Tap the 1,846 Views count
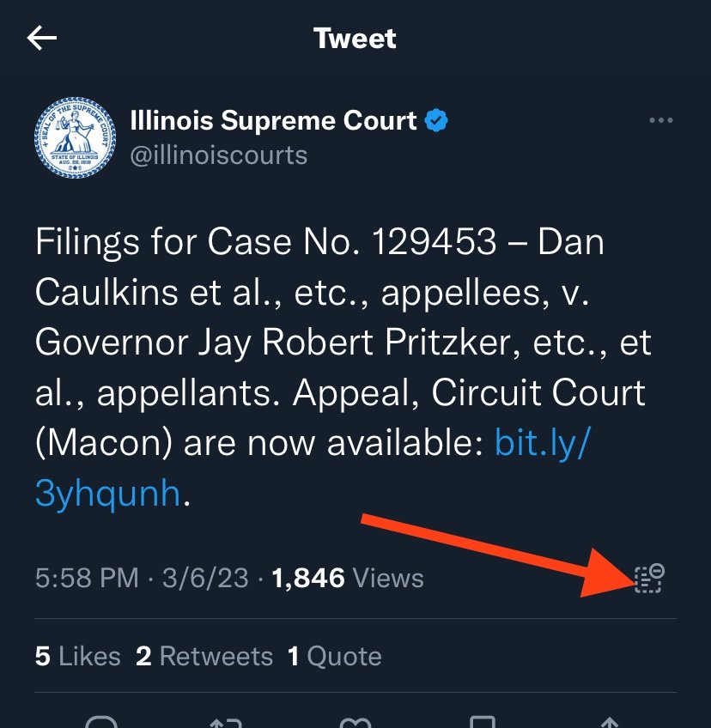 coord(348,578)
